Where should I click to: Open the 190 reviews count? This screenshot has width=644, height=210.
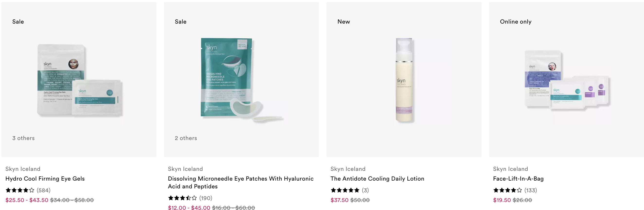pyautogui.click(x=206, y=198)
